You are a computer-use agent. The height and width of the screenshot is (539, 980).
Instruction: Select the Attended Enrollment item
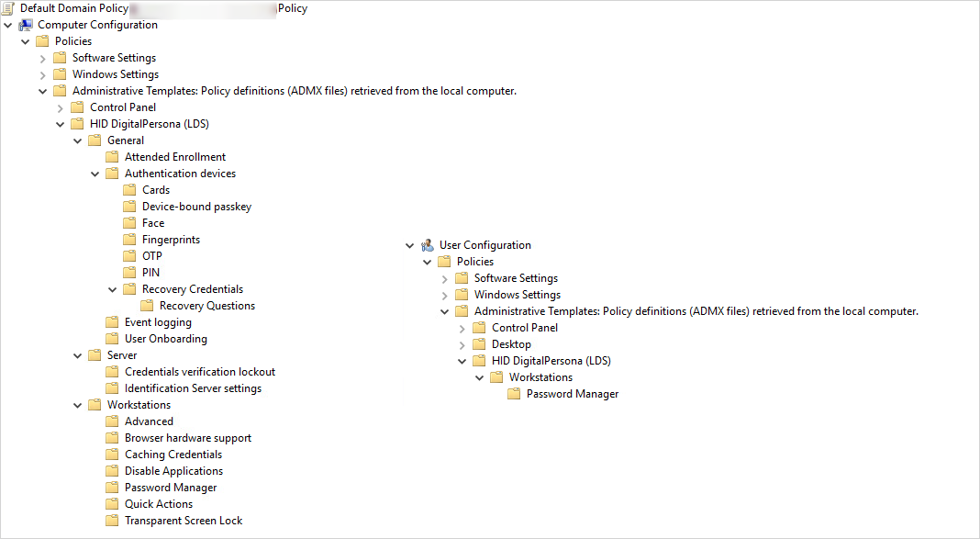(x=174, y=157)
